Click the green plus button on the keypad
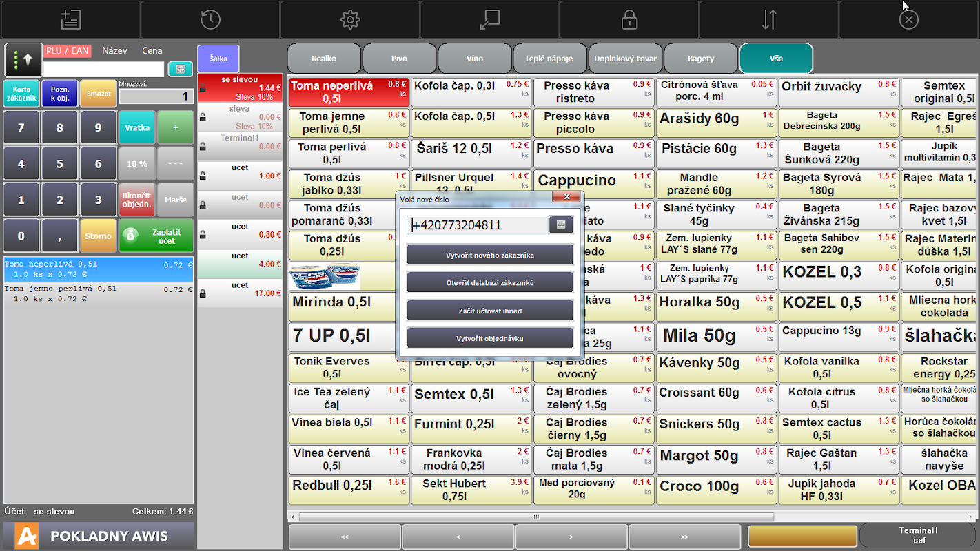The width and height of the screenshot is (980, 551). (176, 127)
